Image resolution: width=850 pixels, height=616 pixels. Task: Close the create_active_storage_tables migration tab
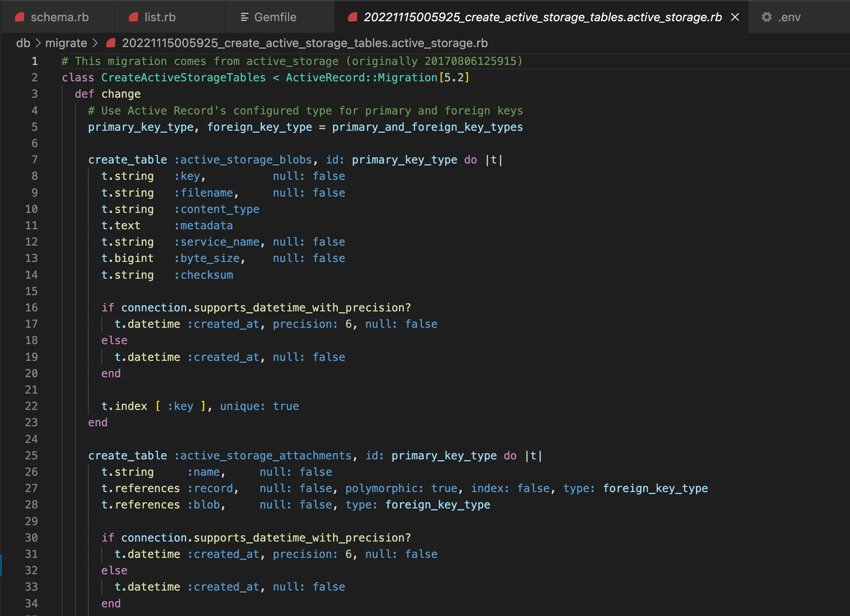[735, 17]
